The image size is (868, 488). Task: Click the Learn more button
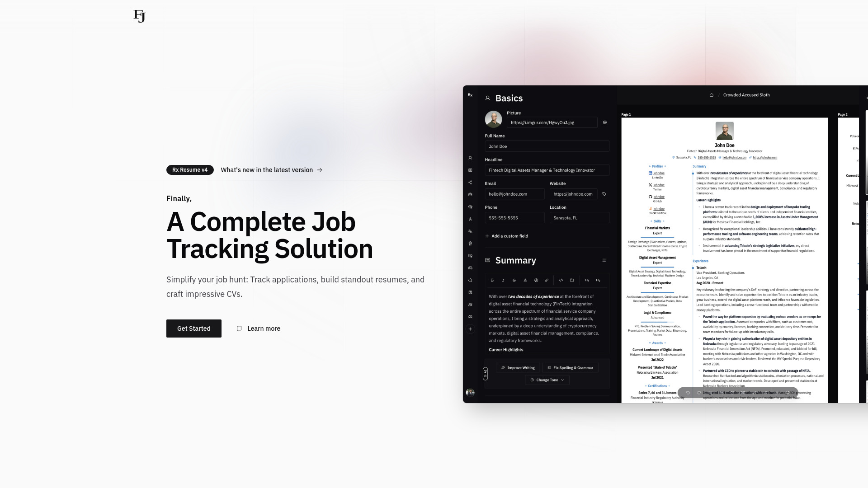(258, 328)
